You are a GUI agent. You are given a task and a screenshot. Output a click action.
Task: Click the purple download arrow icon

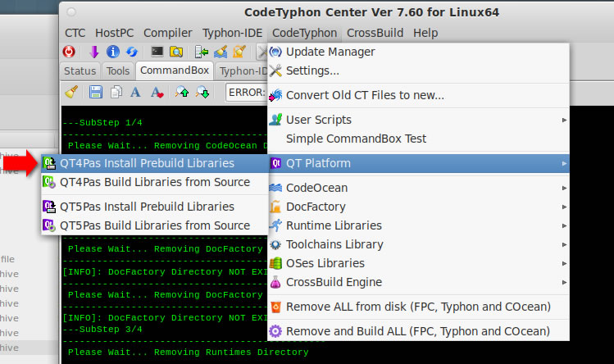click(94, 52)
